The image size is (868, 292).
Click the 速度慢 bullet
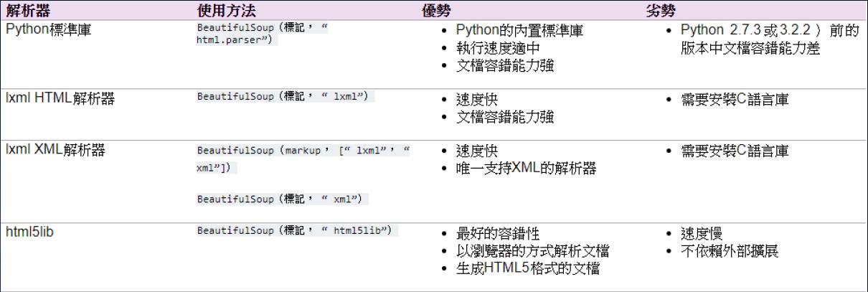700,234
